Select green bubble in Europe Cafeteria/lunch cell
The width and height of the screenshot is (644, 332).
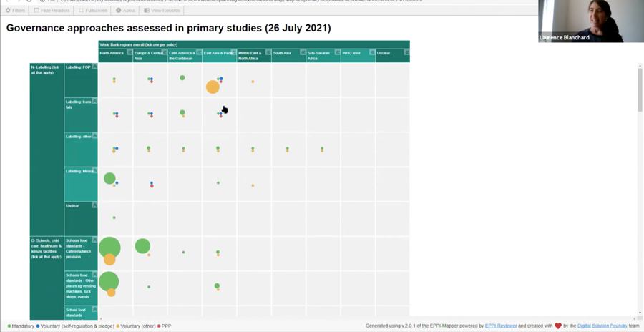point(142,246)
